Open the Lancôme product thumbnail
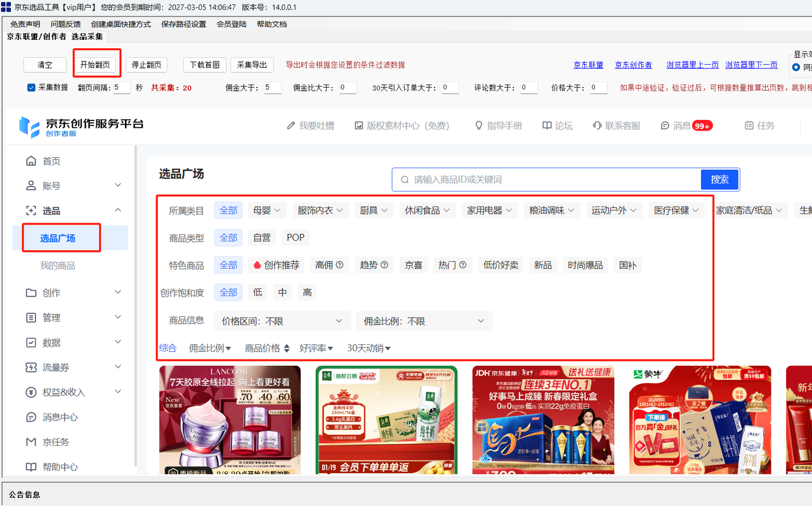This screenshot has height=506, width=812. tap(230, 420)
